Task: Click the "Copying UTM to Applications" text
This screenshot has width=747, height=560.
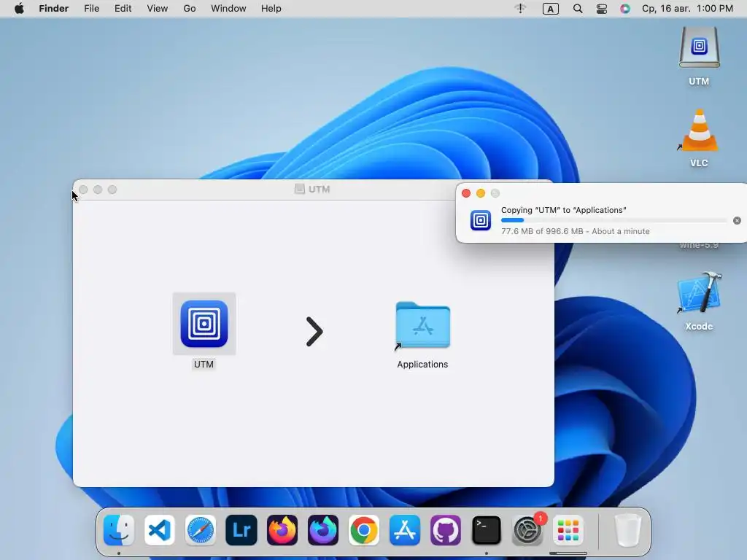Action: 564,210
